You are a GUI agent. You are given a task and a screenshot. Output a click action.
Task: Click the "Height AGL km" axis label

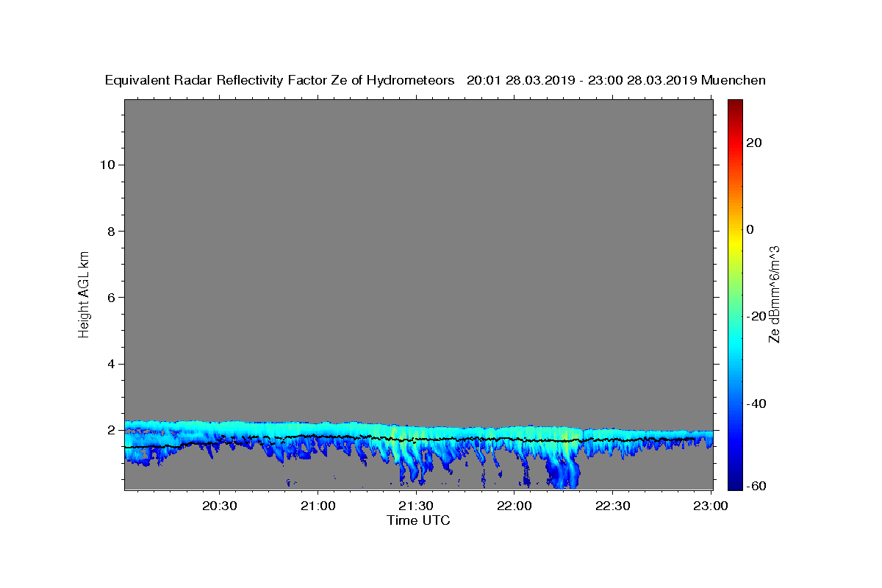point(85,293)
